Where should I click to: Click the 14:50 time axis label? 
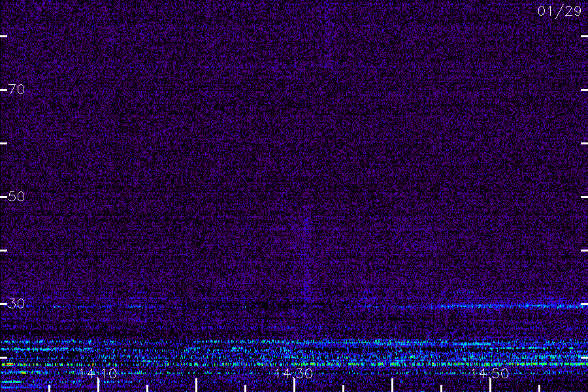[x=490, y=373]
